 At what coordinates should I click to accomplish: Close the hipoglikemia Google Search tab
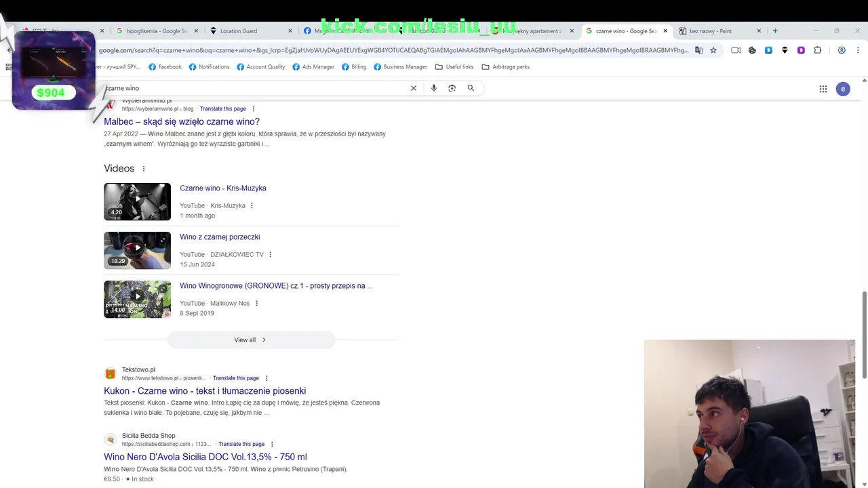click(x=197, y=30)
